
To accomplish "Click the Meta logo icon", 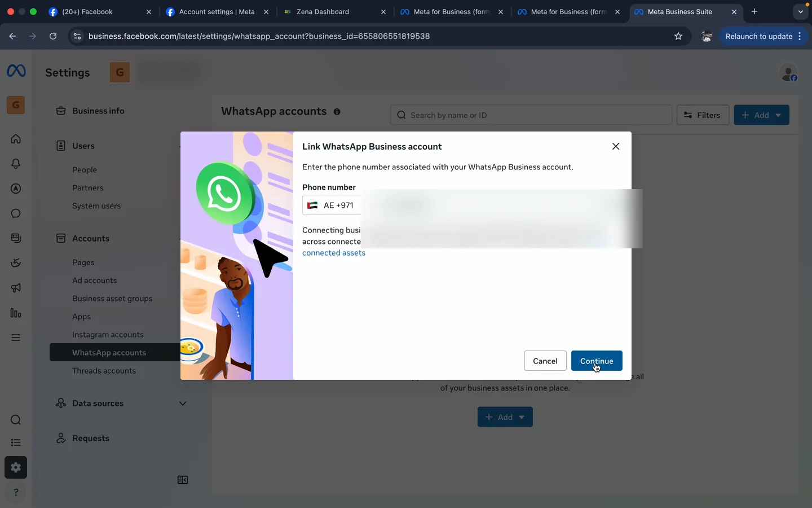I will tap(16, 71).
